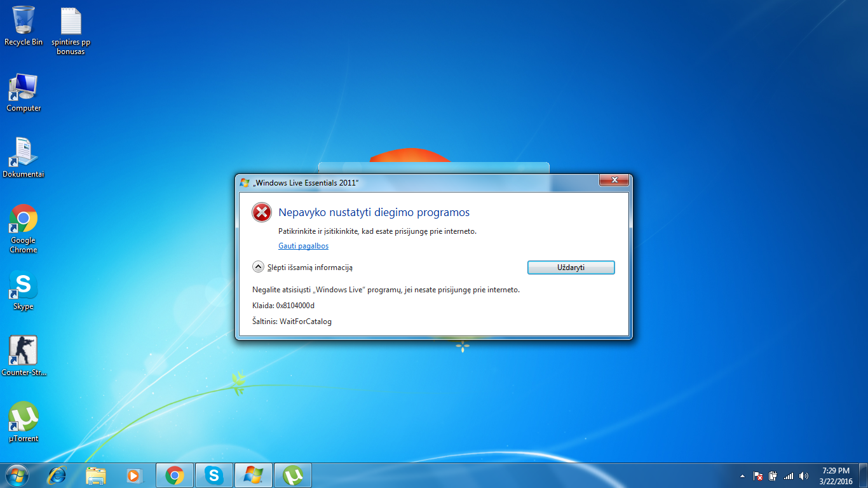This screenshot has height=488, width=868.
Task: Launch Internet Explorer from the taskbar
Action: tap(57, 475)
